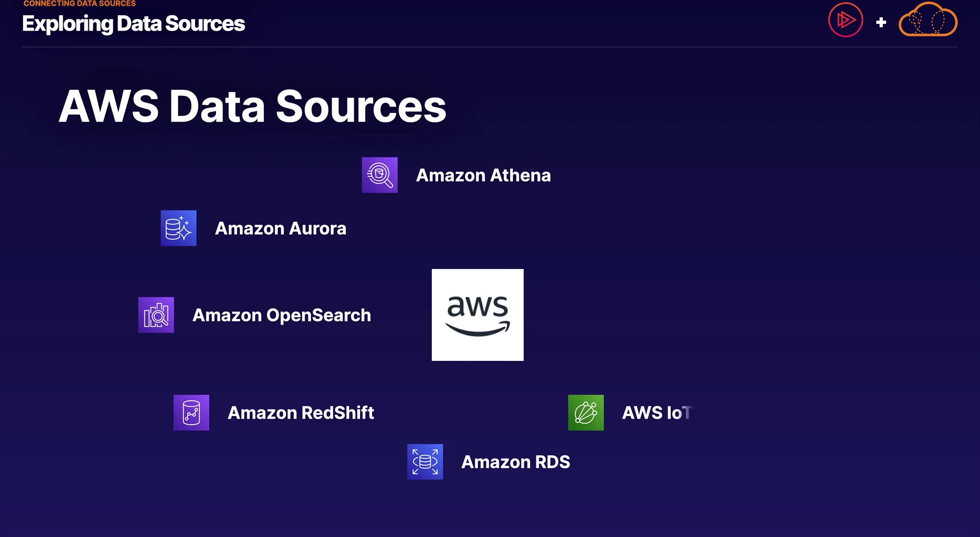This screenshot has width=980, height=537.
Task: Click the "Amazon RDS" text label
Action: 516,462
